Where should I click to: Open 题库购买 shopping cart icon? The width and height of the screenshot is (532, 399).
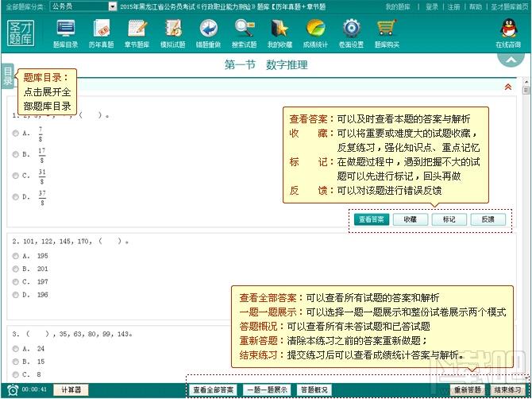(387, 33)
